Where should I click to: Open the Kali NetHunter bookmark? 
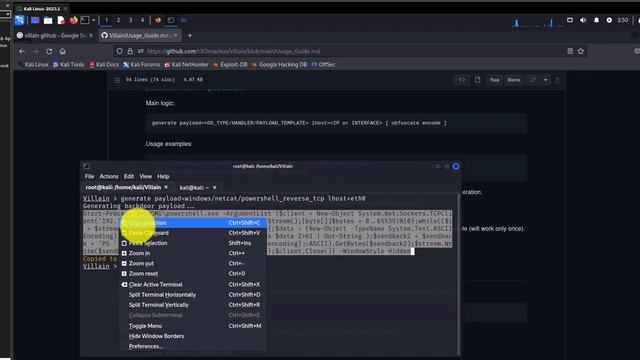186,64
